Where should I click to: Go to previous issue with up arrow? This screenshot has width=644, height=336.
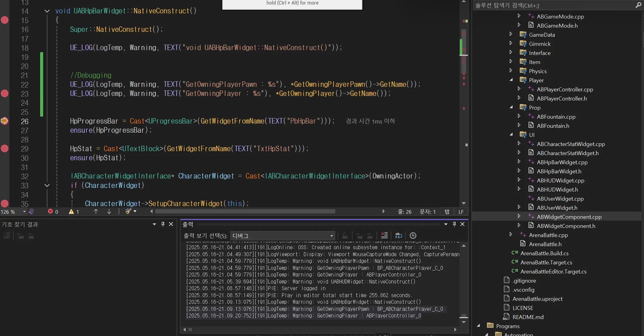pyautogui.click(x=96, y=212)
